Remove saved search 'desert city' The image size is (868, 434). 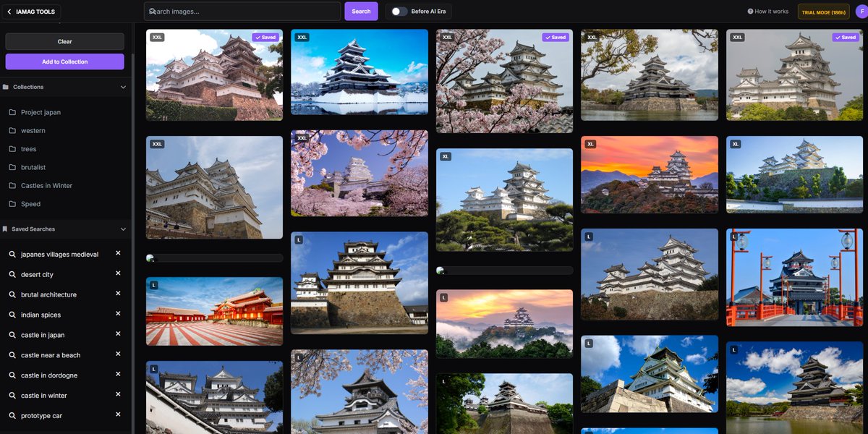pyautogui.click(x=118, y=273)
